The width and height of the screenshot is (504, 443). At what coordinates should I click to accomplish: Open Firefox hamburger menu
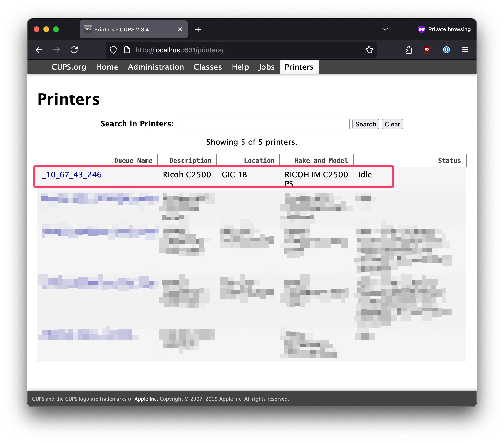(465, 50)
